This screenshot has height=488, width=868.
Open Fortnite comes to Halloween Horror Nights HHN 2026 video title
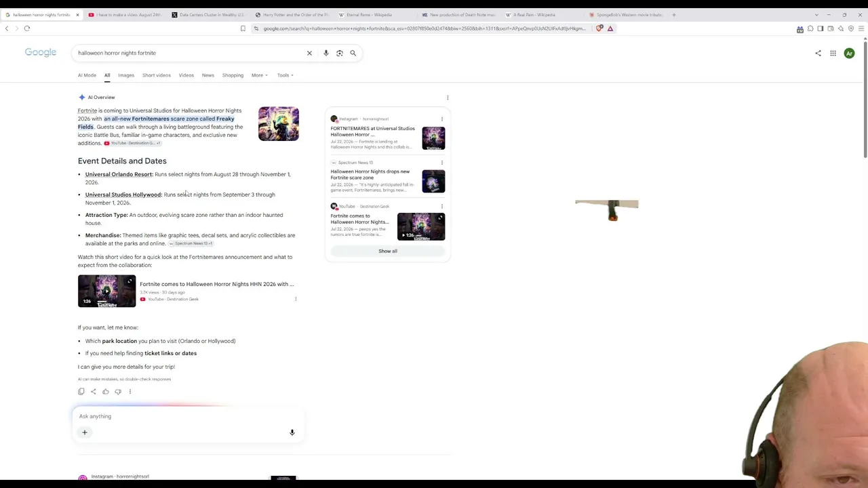tap(217, 284)
